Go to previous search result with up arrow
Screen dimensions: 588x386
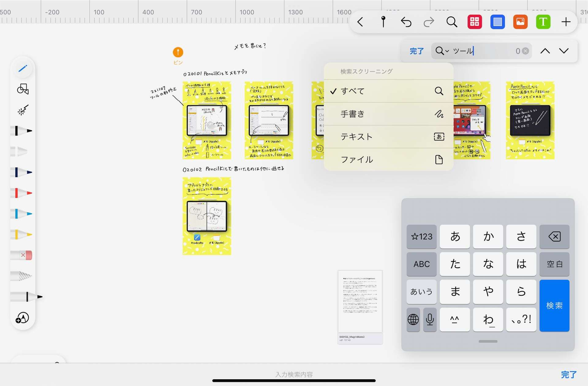point(545,51)
